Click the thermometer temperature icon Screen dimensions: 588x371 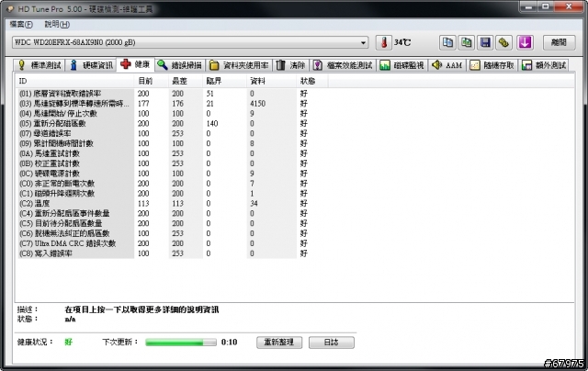(x=384, y=42)
